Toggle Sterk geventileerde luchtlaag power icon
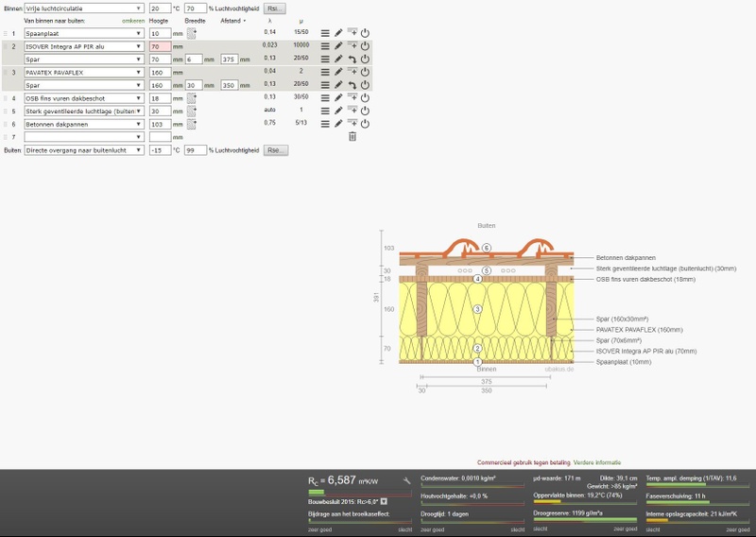756x537 pixels. pyautogui.click(x=365, y=111)
